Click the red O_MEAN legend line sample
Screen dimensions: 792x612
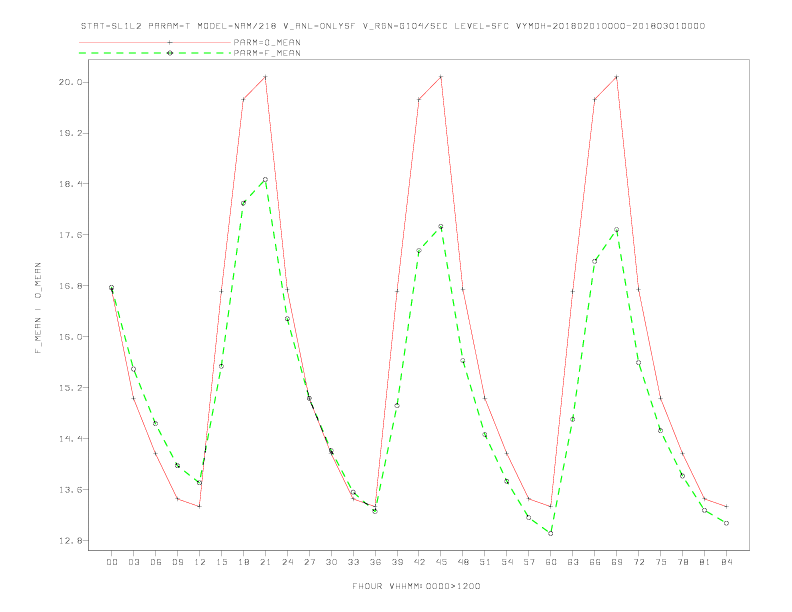pos(155,42)
